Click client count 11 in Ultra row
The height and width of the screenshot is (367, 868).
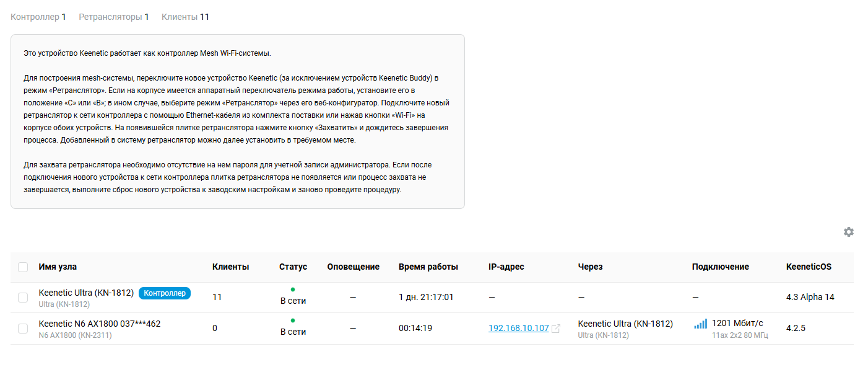(216, 298)
